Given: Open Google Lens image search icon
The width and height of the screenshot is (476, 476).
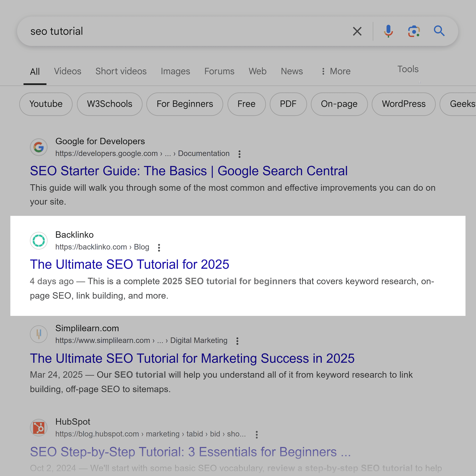Looking at the screenshot, I should click(x=414, y=31).
